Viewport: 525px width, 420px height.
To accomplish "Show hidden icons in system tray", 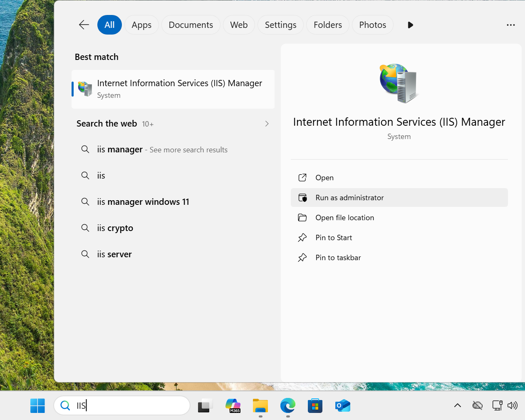I will (458, 405).
